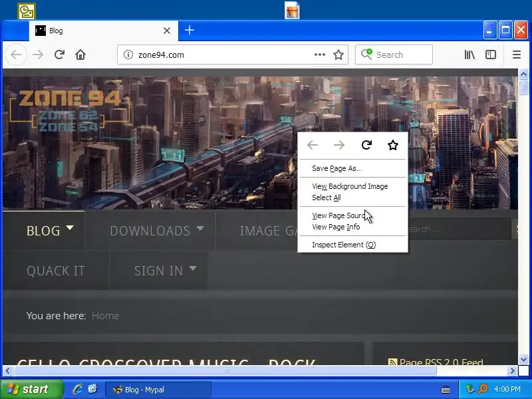The width and height of the screenshot is (532, 399).
Task: Click the desktop icon above the browser tab
Action: [27, 11]
